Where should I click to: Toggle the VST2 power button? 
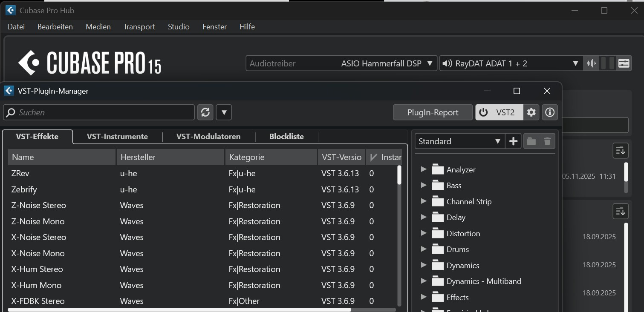[483, 112]
